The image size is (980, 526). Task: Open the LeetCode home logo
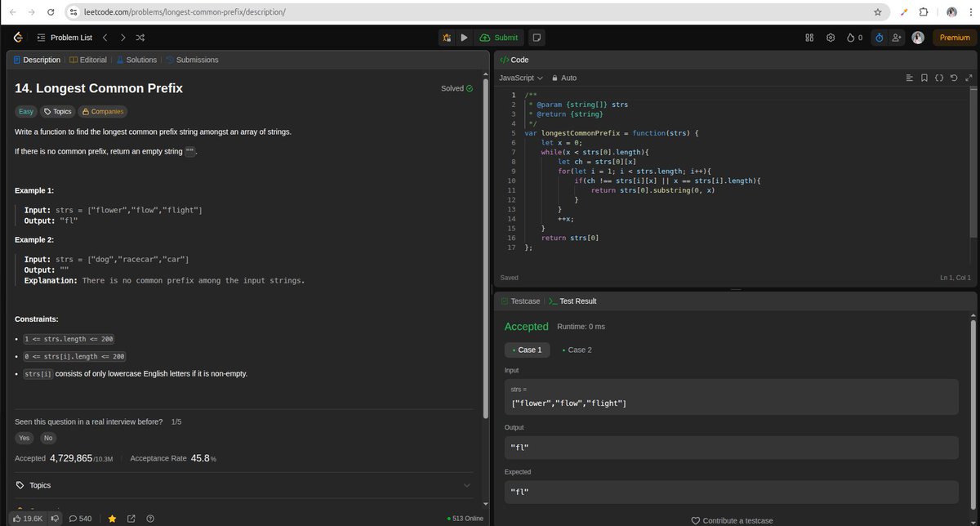(x=16, y=38)
